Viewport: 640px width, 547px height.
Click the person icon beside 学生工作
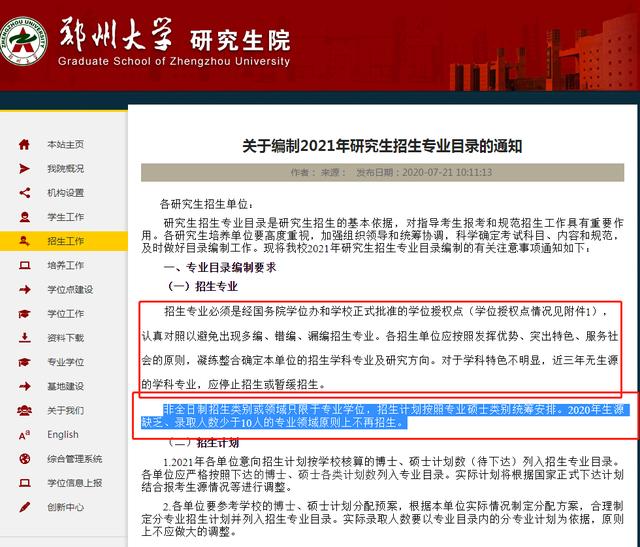tap(24, 217)
